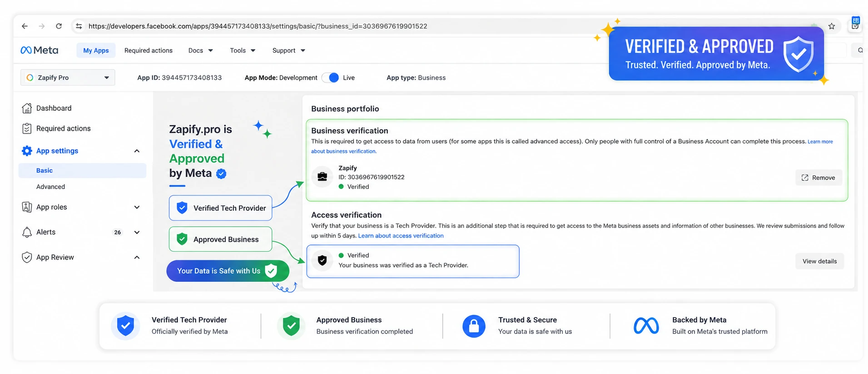Click the browser extension icon at top right

point(855,24)
